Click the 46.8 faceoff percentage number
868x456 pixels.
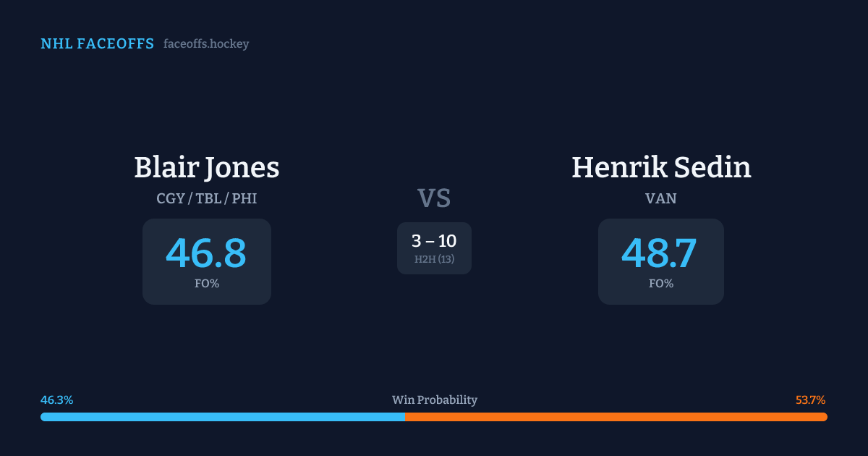pyautogui.click(x=206, y=253)
